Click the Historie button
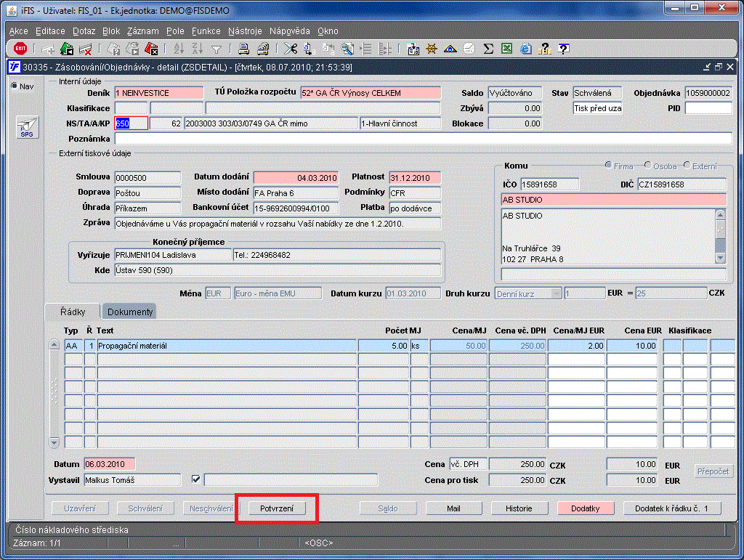This screenshot has width=744, height=560. 519,508
